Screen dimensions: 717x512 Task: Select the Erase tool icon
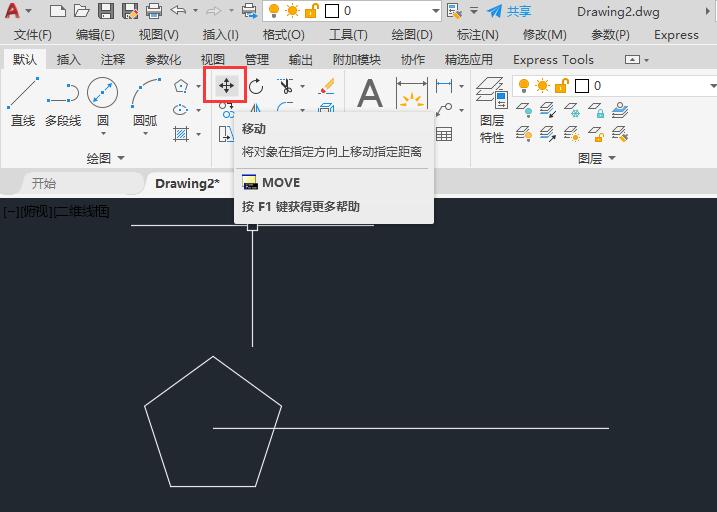click(326, 85)
